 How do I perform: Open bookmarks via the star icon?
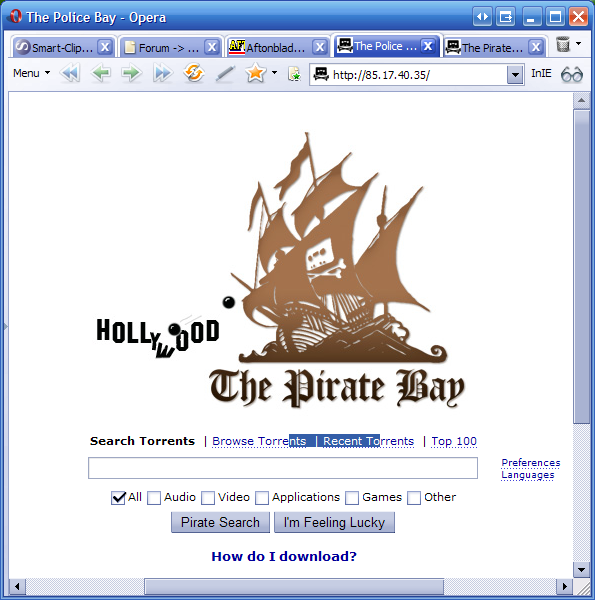click(255, 73)
